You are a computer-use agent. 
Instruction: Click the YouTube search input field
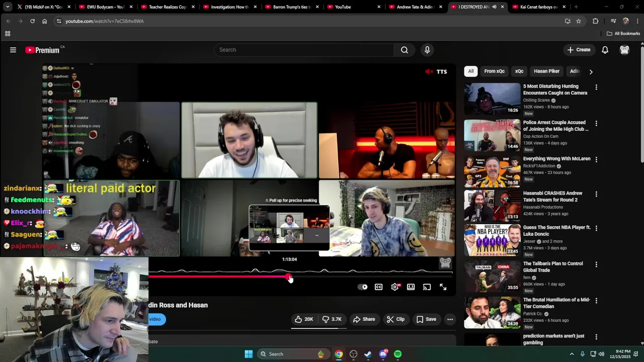tap(304, 50)
